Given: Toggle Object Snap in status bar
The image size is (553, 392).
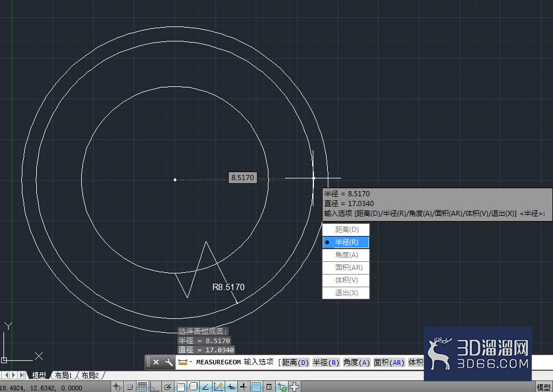Looking at the screenshot, I should coord(180,387).
